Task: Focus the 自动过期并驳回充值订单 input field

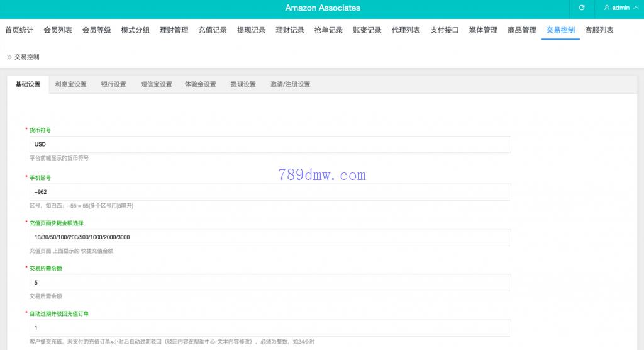Action: coord(270,328)
